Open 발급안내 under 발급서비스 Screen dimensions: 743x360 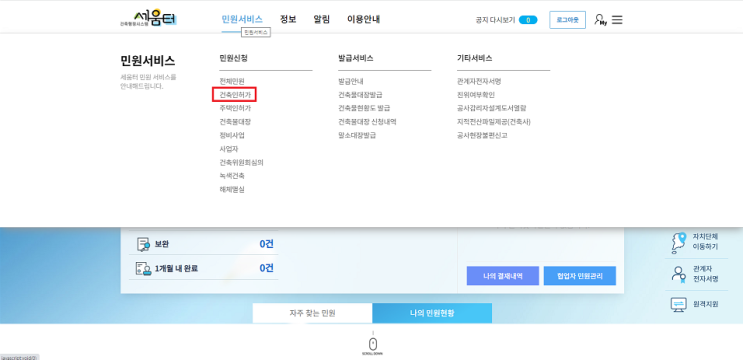click(351, 81)
